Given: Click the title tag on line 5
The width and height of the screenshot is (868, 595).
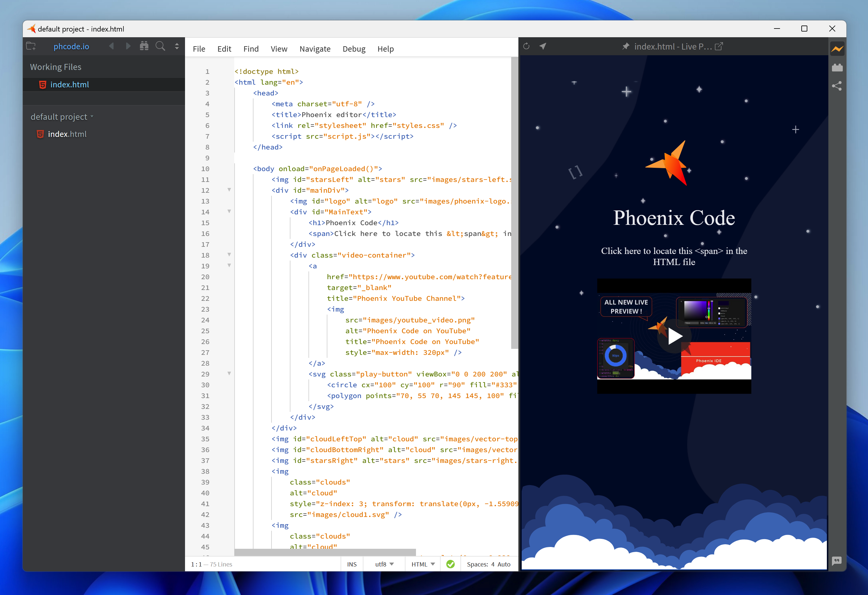Looking at the screenshot, I should (x=334, y=115).
